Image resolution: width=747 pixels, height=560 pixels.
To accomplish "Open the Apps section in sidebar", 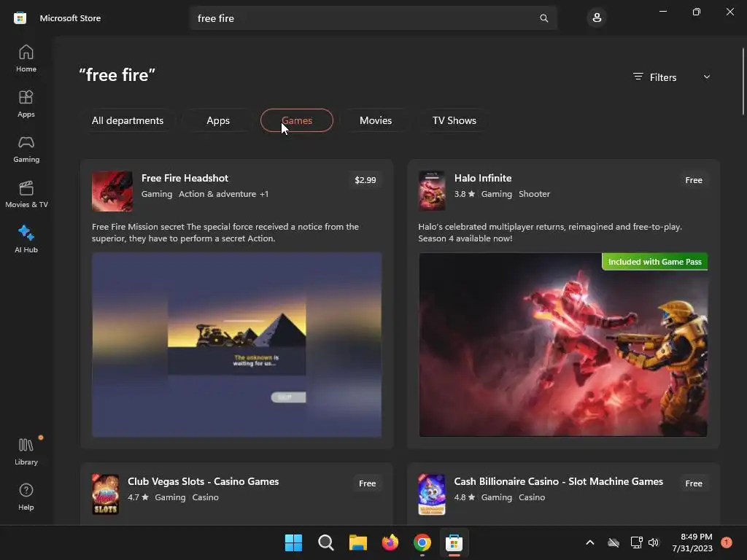I will tap(26, 104).
